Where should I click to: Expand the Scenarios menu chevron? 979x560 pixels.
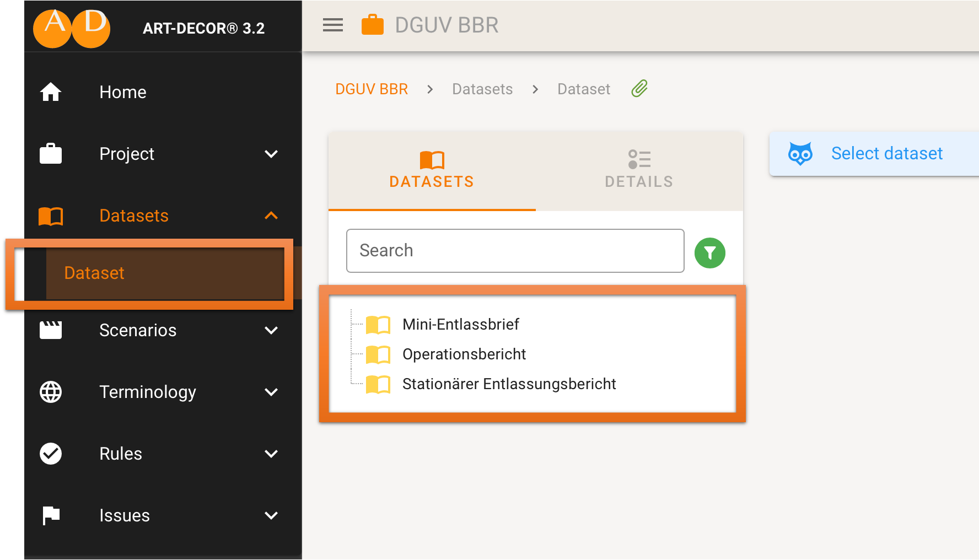271,330
